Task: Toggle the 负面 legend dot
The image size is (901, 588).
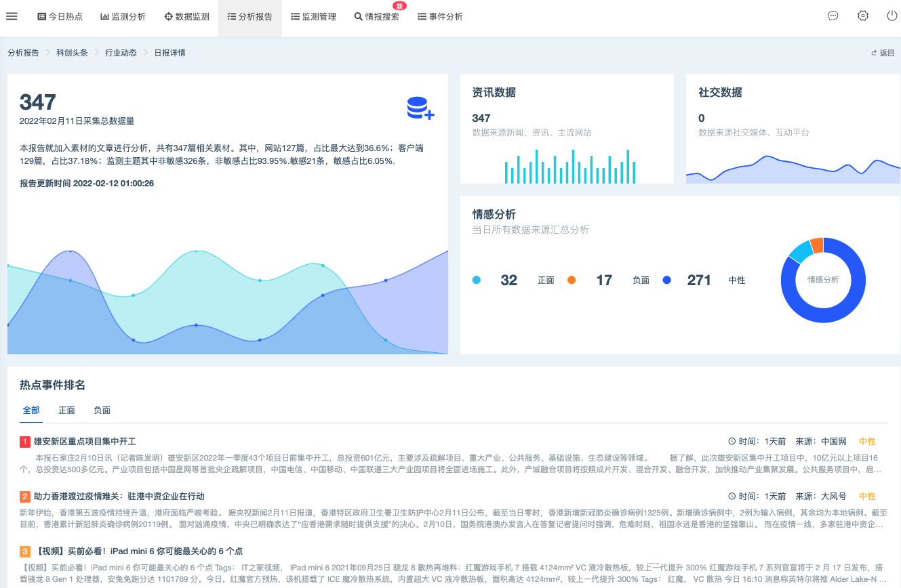Action: tap(572, 280)
